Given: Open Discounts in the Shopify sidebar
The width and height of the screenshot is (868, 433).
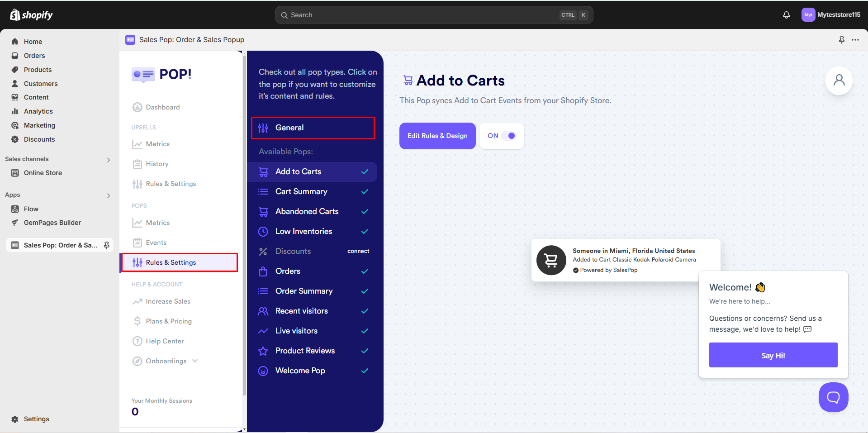Looking at the screenshot, I should tap(38, 139).
